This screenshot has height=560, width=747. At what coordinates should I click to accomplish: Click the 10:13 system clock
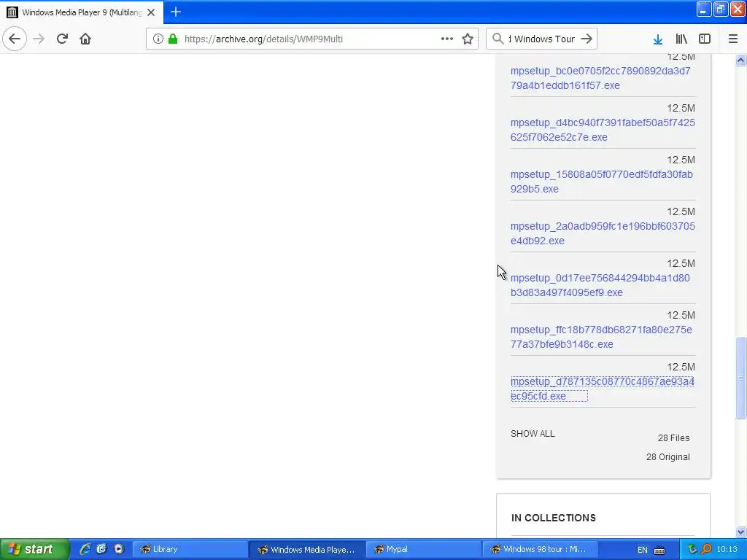pos(727,550)
